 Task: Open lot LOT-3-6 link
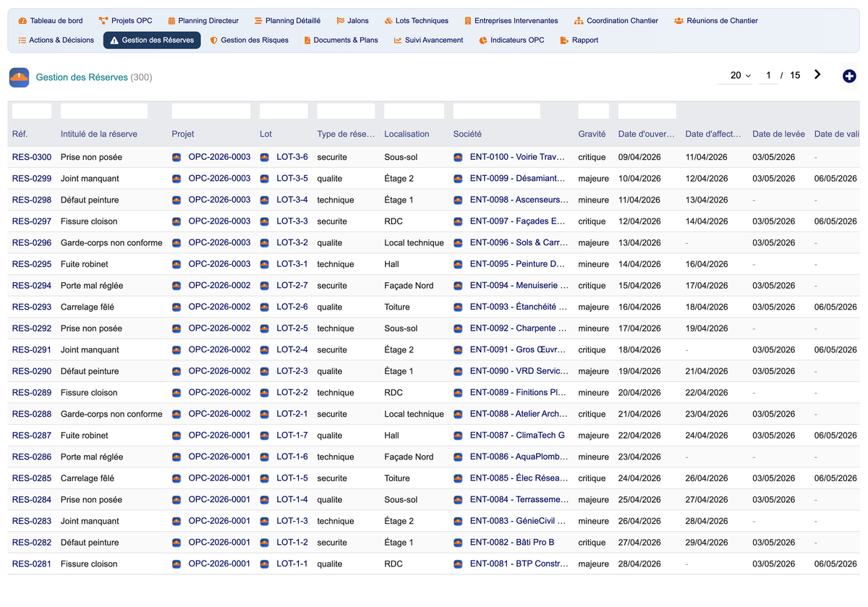[292, 157]
